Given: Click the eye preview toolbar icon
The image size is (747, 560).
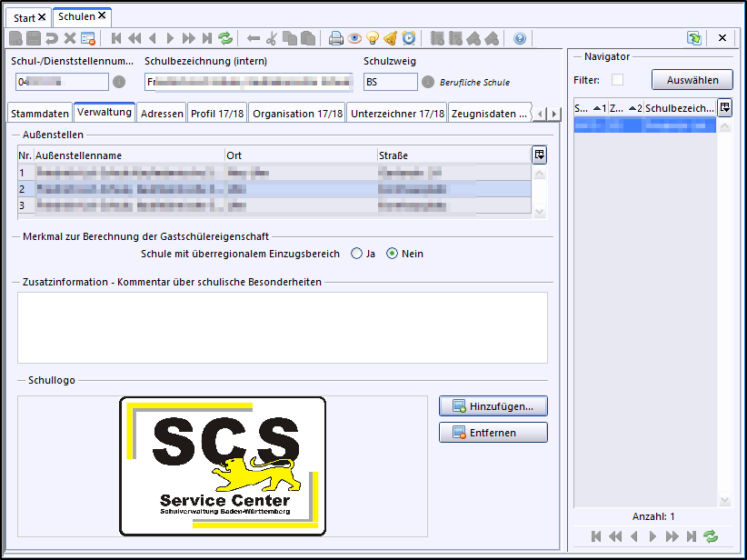Looking at the screenshot, I should (x=354, y=38).
